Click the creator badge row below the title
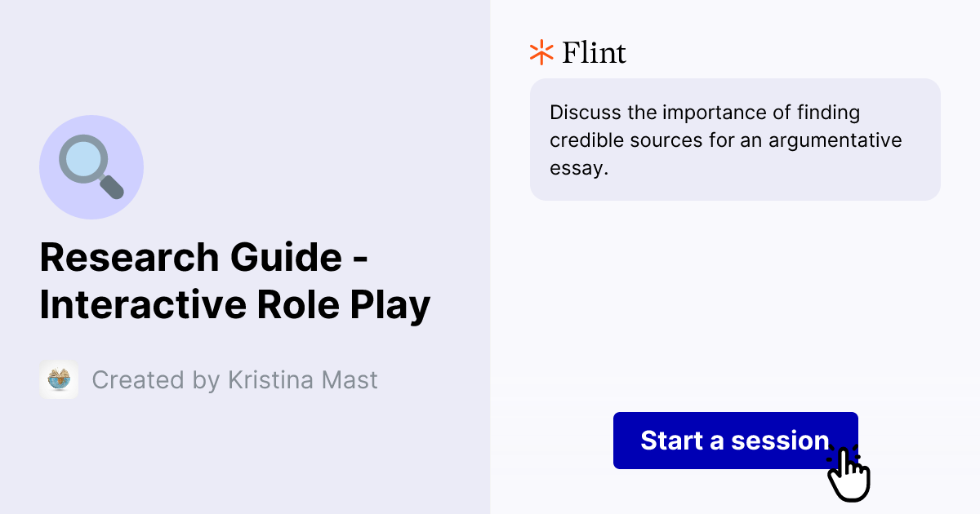 [208, 379]
